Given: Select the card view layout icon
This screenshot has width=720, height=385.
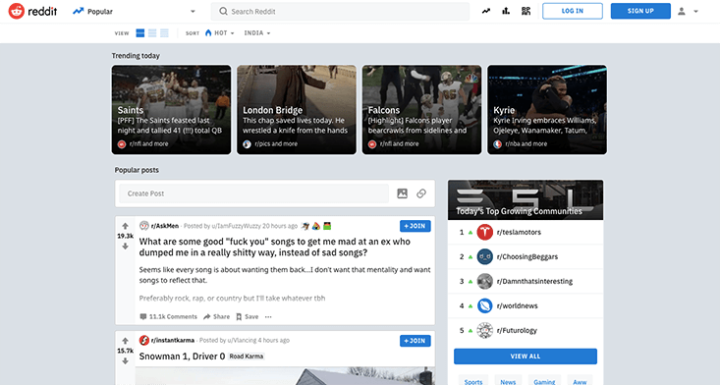Looking at the screenshot, I should click(141, 33).
